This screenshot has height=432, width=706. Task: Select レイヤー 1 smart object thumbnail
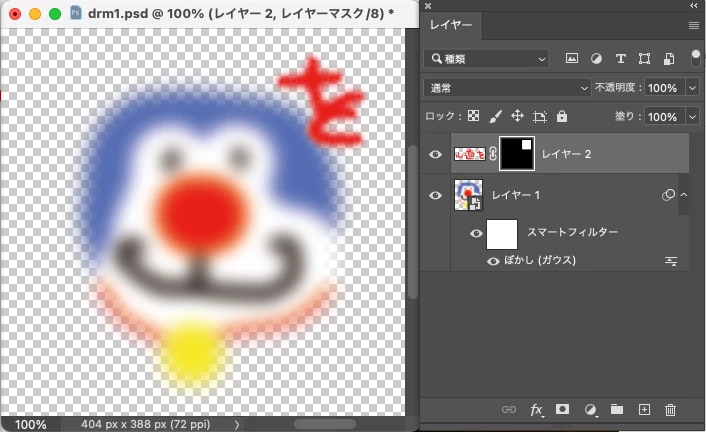tap(468, 195)
